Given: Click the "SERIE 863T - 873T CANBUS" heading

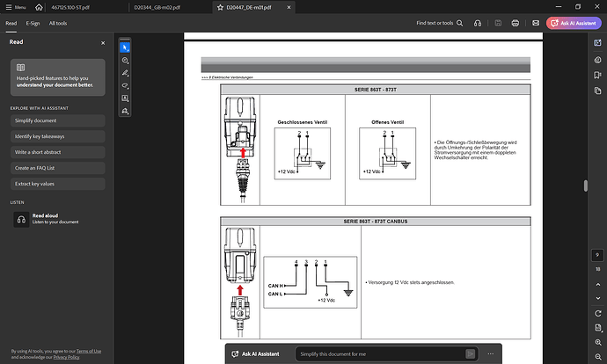Looking at the screenshot, I should tap(375, 222).
